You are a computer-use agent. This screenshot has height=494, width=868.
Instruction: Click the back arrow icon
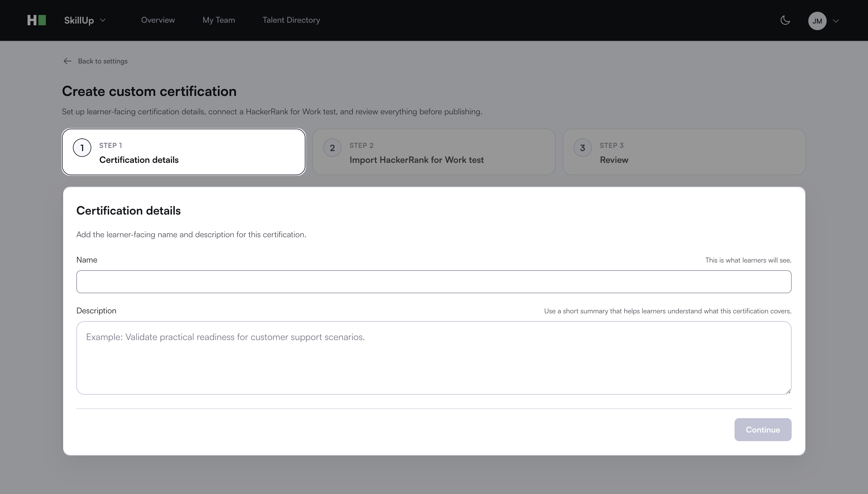click(67, 61)
